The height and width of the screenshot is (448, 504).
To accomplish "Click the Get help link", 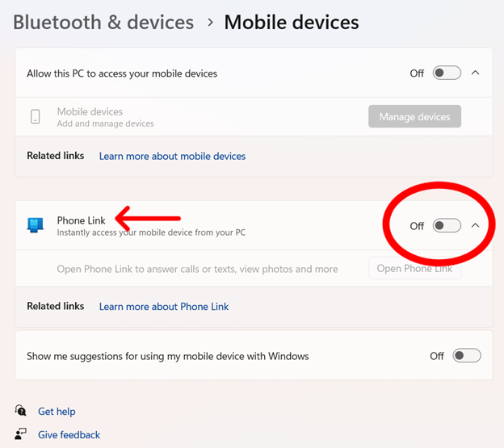I will [x=57, y=412].
